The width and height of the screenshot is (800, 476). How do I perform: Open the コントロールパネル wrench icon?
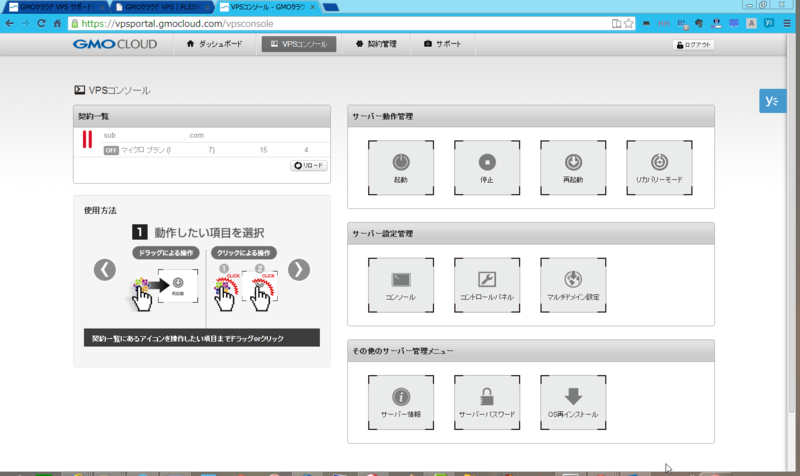click(487, 285)
